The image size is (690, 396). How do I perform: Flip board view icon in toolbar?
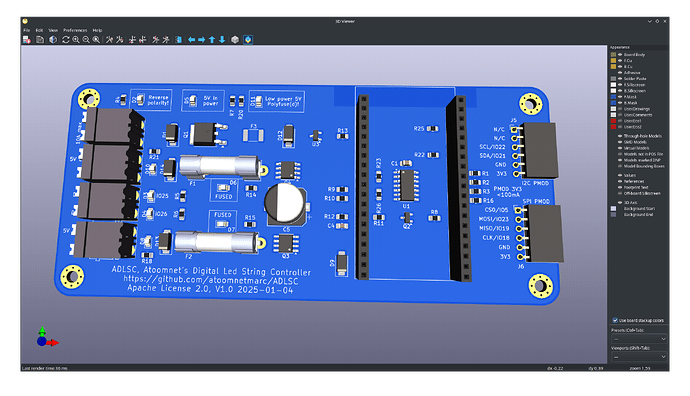[x=178, y=40]
